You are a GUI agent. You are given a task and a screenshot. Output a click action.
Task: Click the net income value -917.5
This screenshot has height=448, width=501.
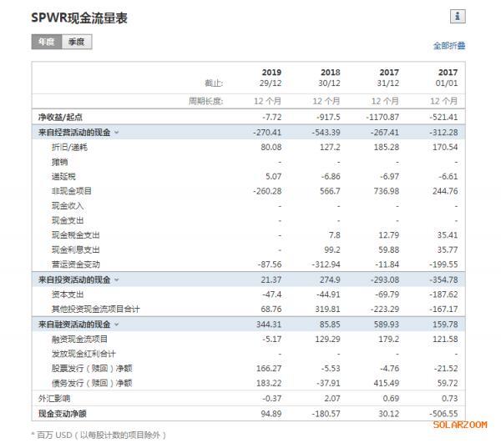328,117
